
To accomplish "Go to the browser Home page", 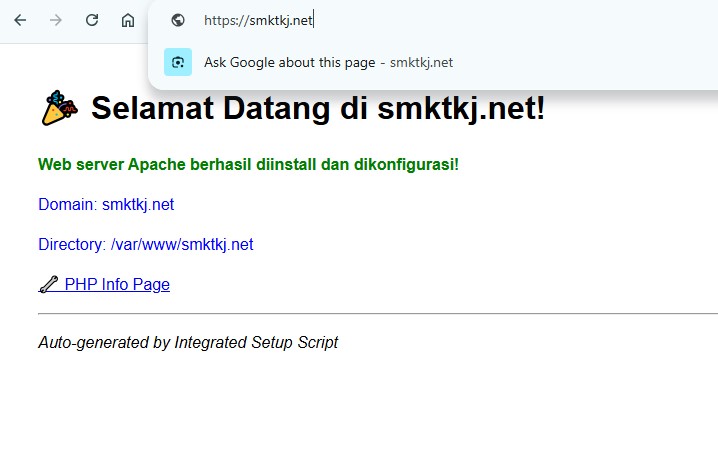I will pyautogui.click(x=128, y=20).
